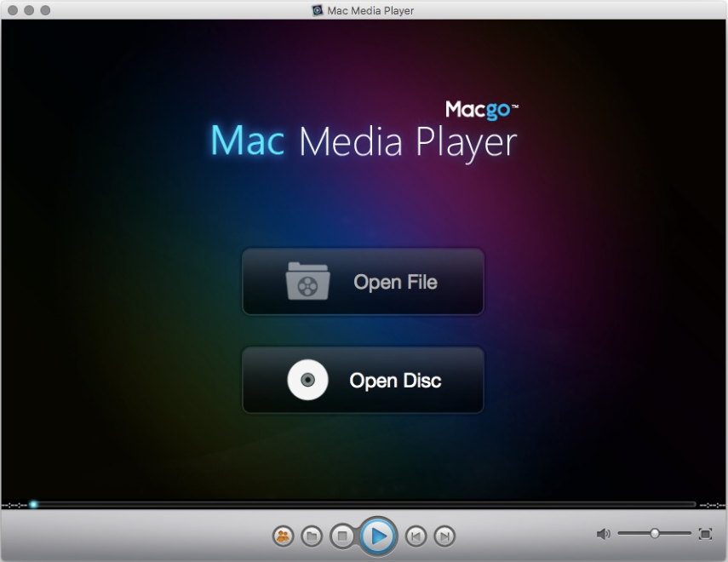Mute audio via the speaker icon
This screenshot has height=562, width=728.
605,533
